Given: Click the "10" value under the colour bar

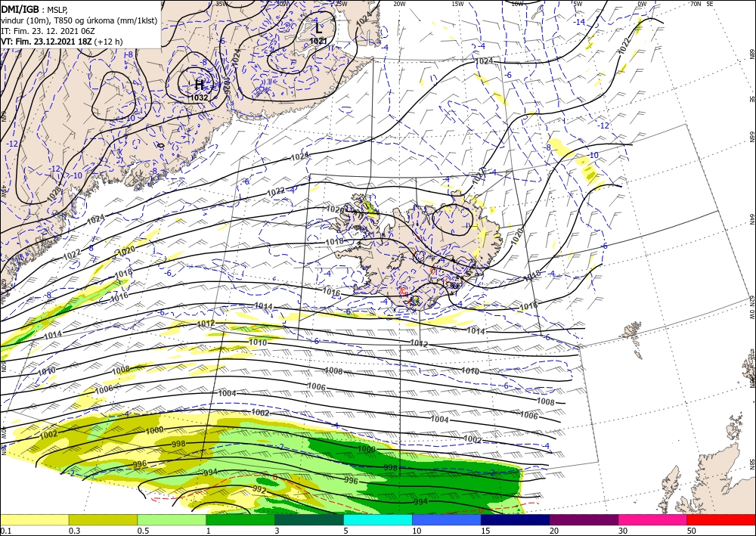Looking at the screenshot, I should click(417, 531).
